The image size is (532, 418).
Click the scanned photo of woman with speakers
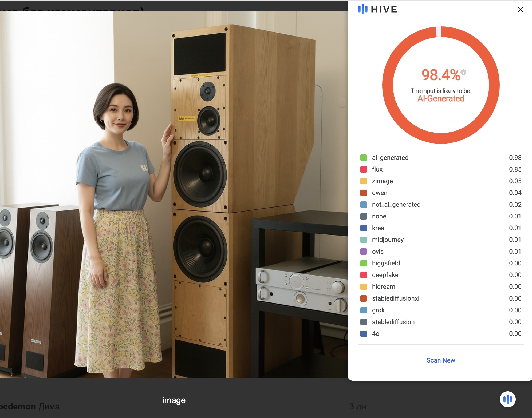[174, 195]
